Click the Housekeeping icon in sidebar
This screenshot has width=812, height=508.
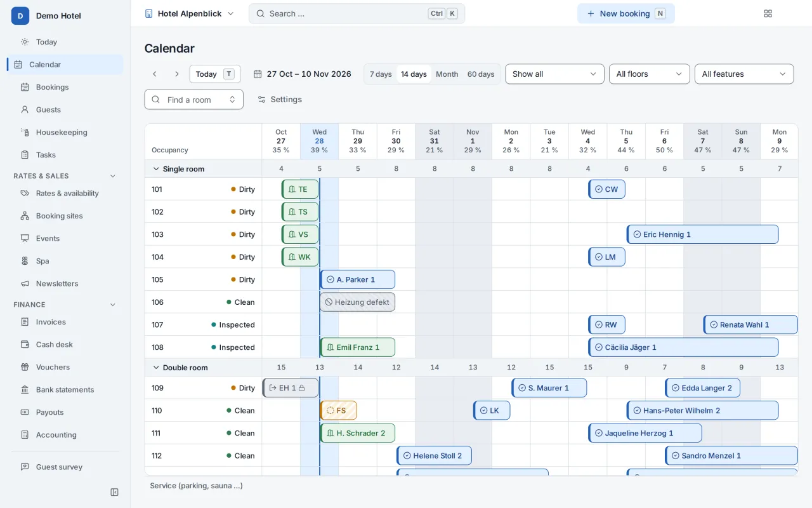click(x=25, y=132)
